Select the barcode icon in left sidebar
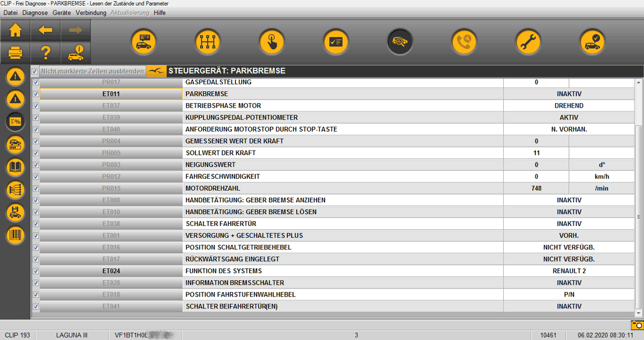 pyautogui.click(x=16, y=235)
